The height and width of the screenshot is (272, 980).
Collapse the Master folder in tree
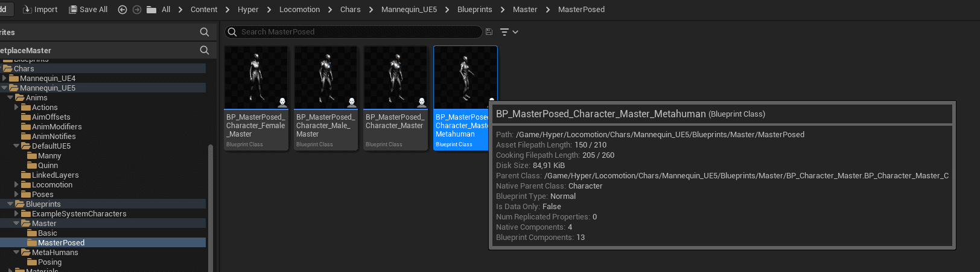pos(17,223)
